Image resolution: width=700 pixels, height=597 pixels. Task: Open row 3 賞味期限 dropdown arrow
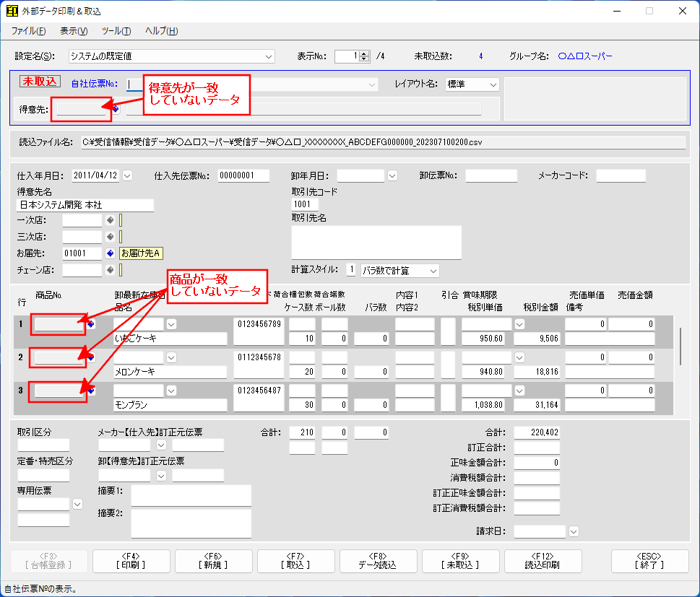tap(519, 391)
